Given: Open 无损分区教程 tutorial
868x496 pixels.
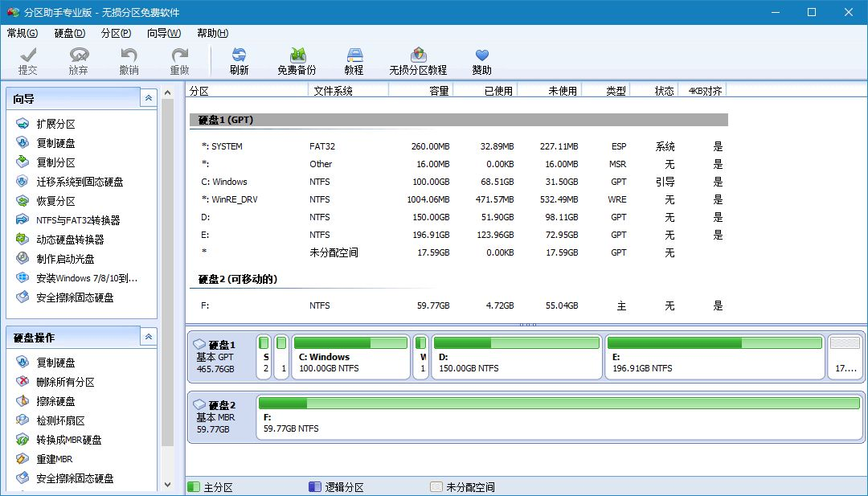Looking at the screenshot, I should pos(418,61).
